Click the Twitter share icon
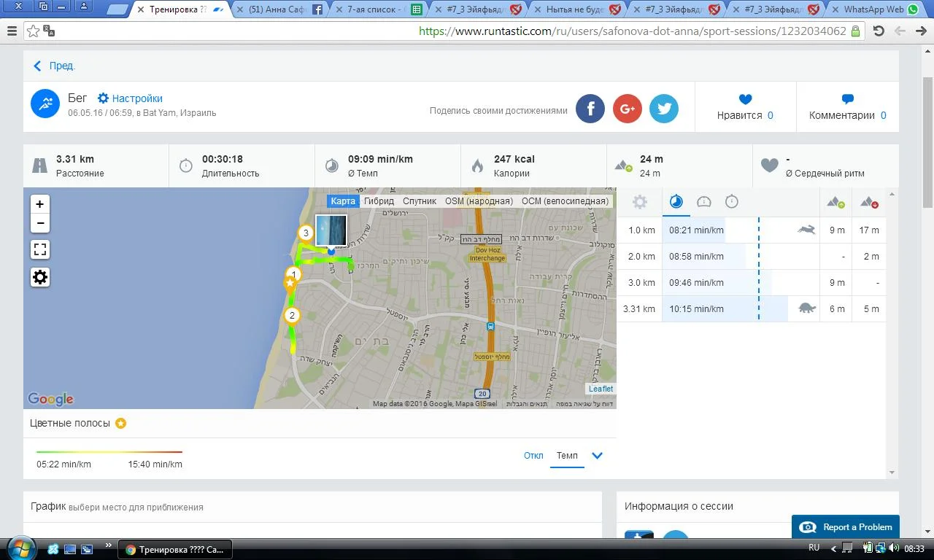 (x=664, y=109)
